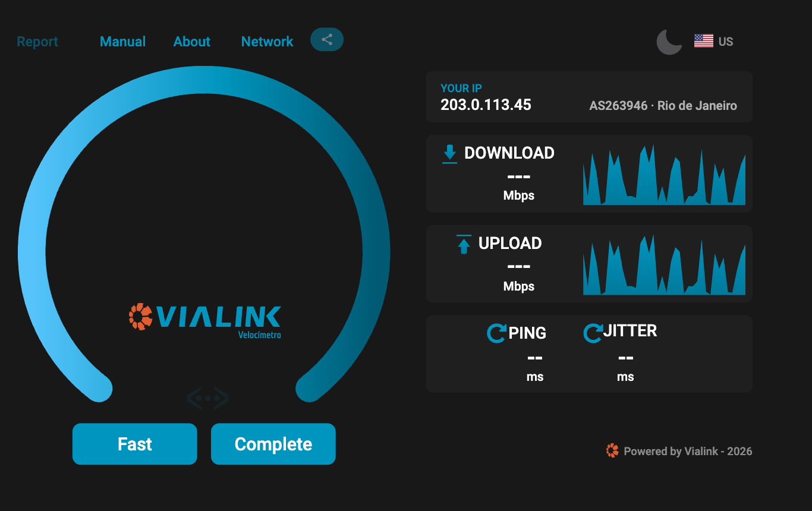Click the DOWNLOAD label
The image size is (812, 511).
point(509,153)
